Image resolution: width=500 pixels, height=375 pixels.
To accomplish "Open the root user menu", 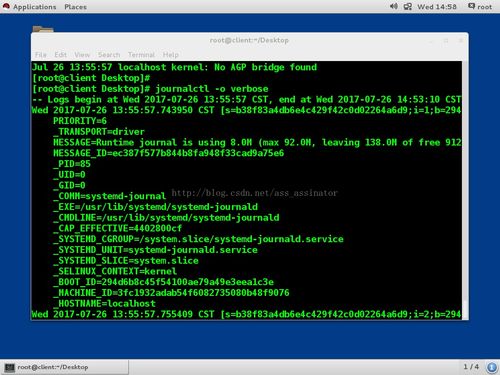I will 480,7.
